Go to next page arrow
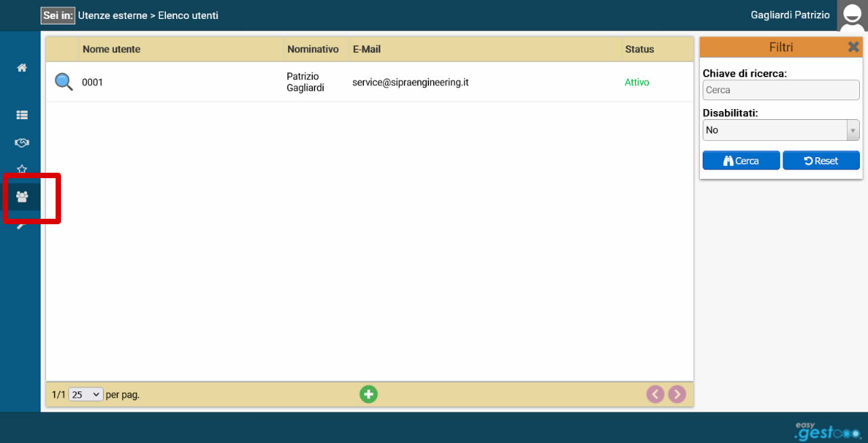Viewport: 868px width, 443px height. coord(677,394)
